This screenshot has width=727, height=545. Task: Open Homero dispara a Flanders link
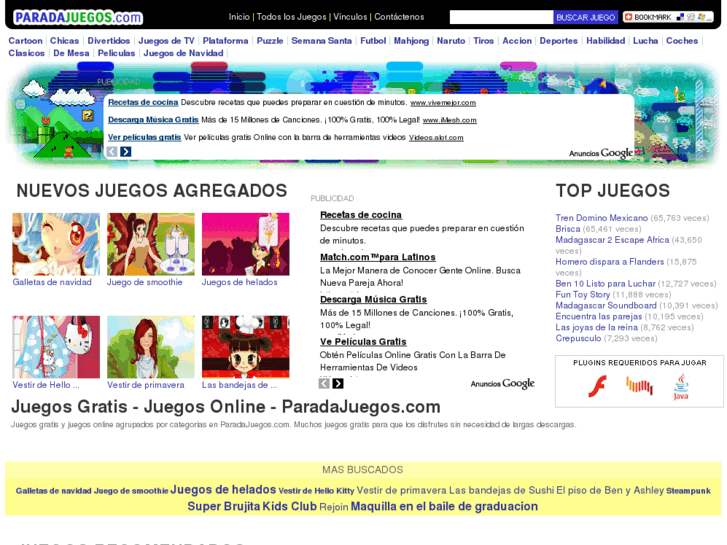click(609, 262)
